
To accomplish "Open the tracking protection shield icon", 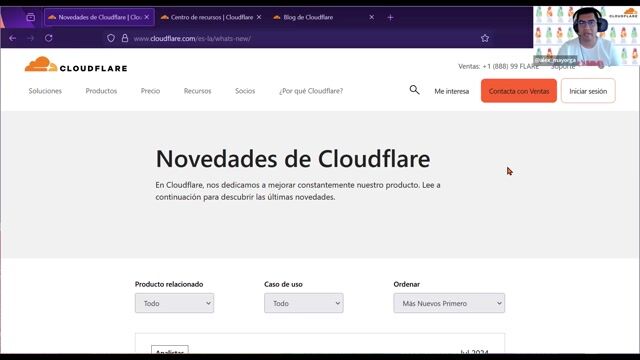I will click(x=111, y=38).
